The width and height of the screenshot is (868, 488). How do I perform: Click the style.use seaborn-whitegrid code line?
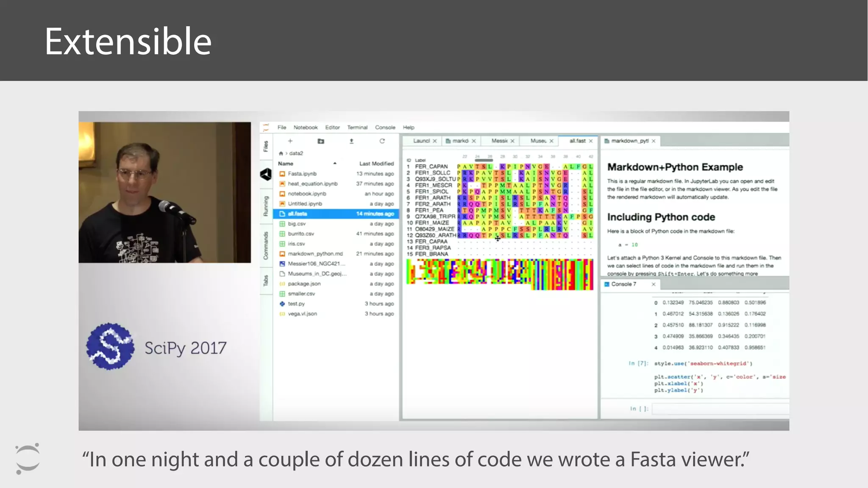[x=703, y=363]
